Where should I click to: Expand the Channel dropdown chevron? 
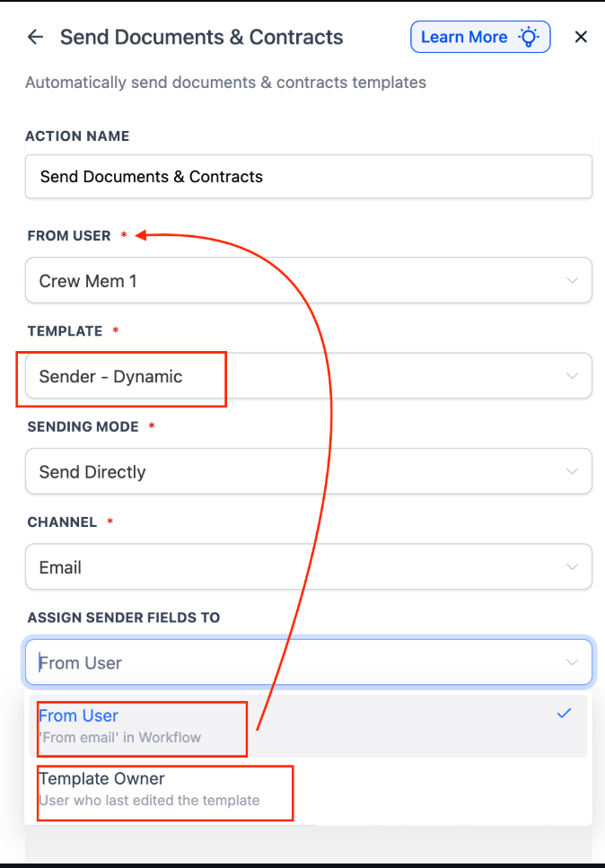[x=572, y=567]
